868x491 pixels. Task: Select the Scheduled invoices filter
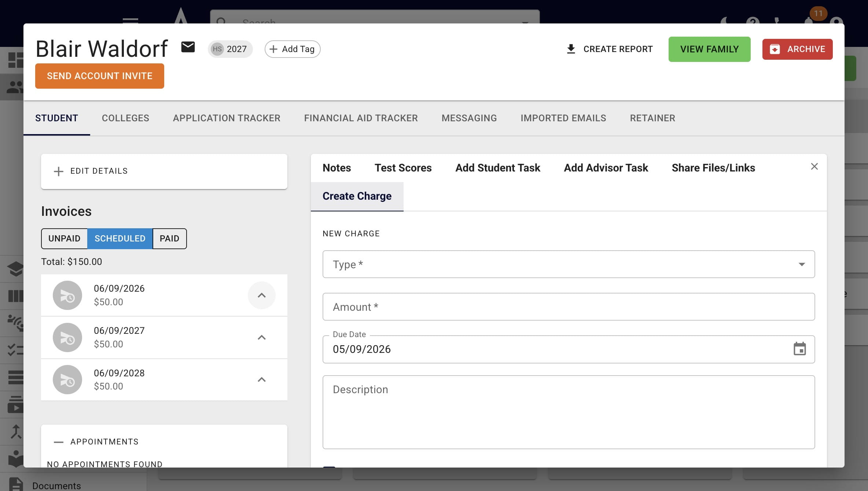[x=120, y=239]
